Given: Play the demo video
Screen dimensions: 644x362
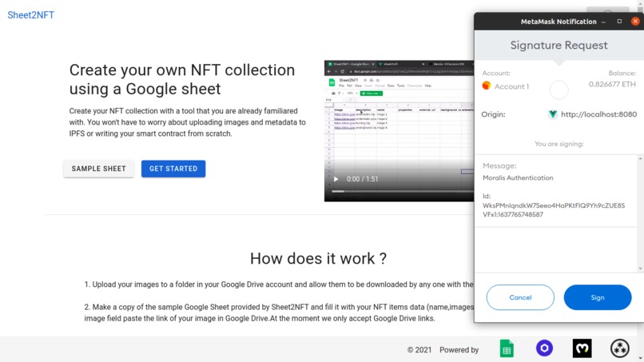Looking at the screenshot, I should coord(336,179).
